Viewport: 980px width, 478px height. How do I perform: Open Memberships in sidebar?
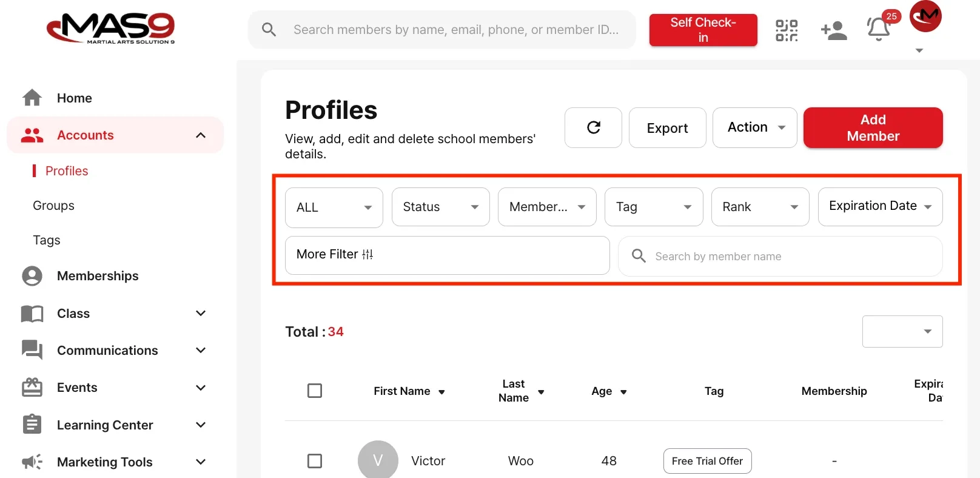(98, 276)
